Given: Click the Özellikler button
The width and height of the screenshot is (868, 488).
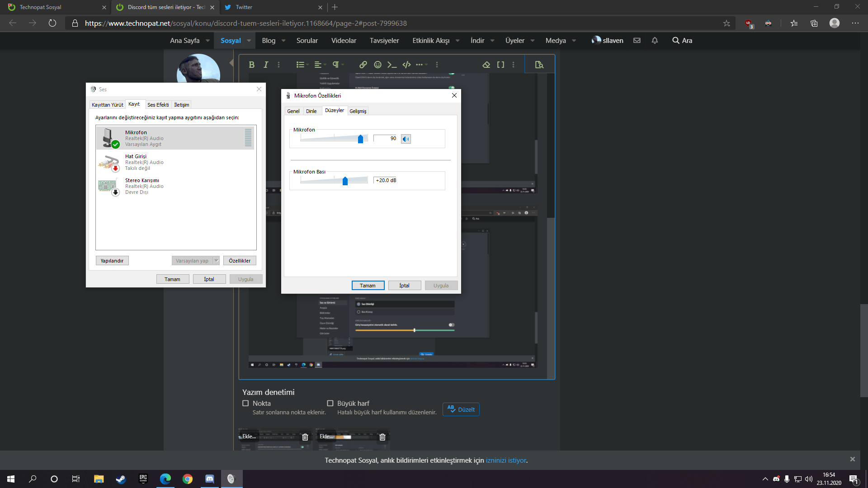Looking at the screenshot, I should 239,261.
